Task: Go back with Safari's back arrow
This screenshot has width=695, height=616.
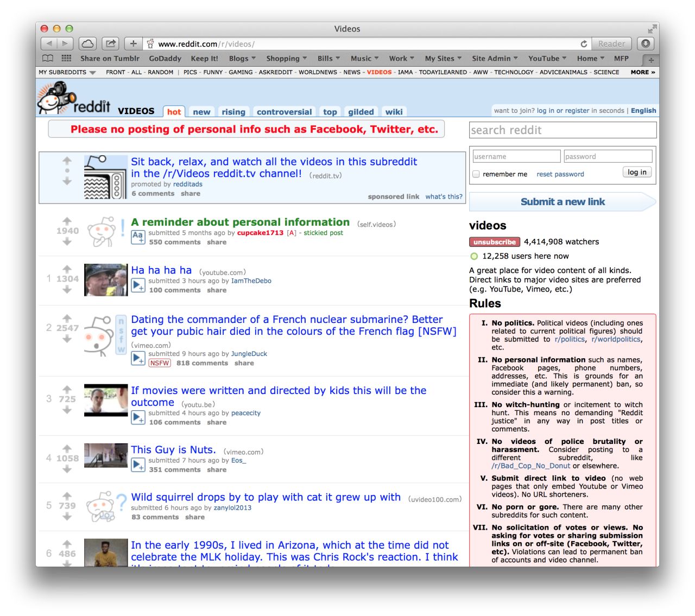Action: [x=49, y=44]
